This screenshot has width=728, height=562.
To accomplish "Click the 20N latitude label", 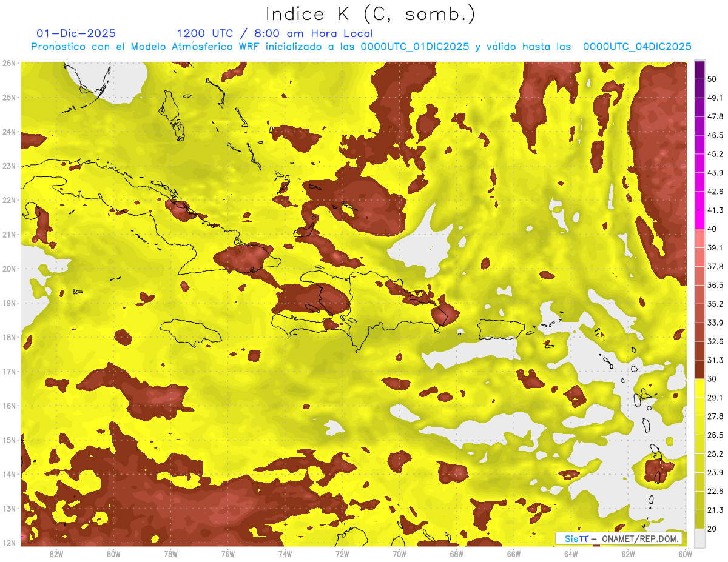I will [9, 269].
